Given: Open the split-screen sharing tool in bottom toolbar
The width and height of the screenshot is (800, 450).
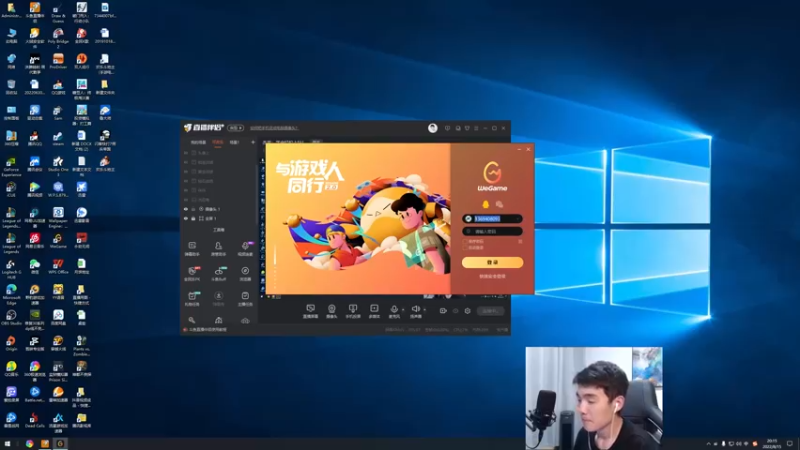Looking at the screenshot, I should (x=353, y=311).
